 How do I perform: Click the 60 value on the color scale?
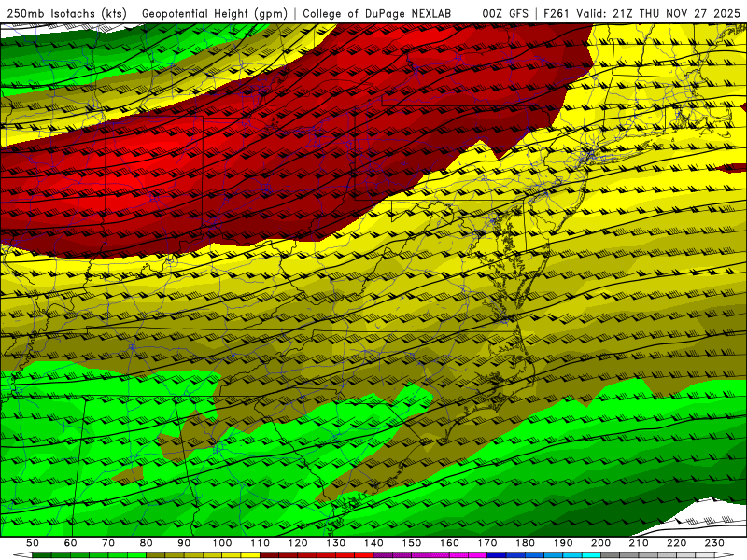pyautogui.click(x=71, y=543)
